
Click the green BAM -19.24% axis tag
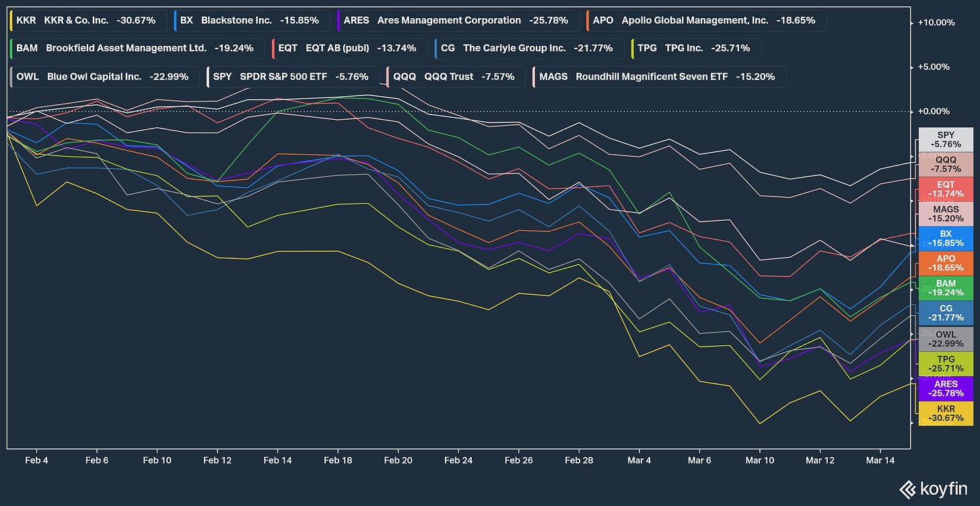coord(946,288)
